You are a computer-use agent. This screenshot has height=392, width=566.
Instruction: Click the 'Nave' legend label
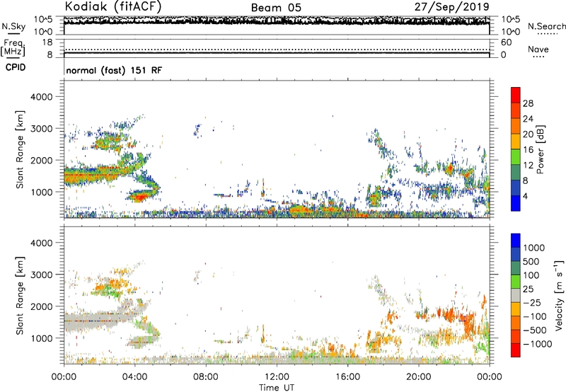538,49
